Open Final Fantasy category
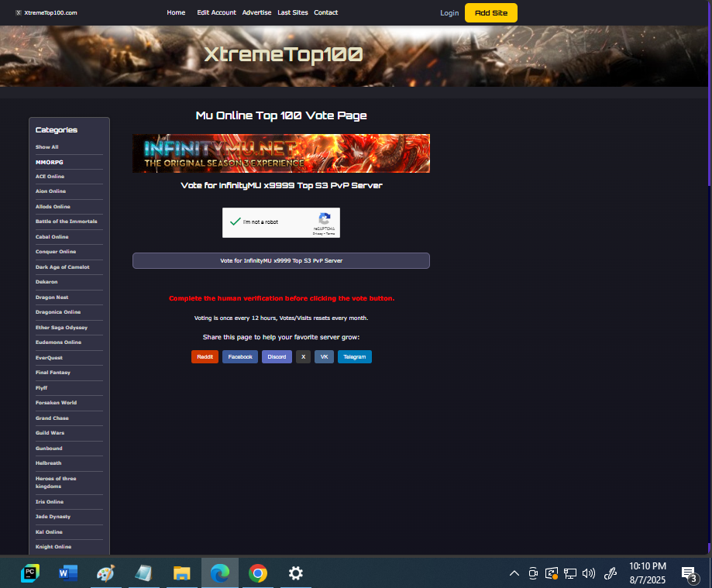This screenshot has height=588, width=712. click(53, 373)
